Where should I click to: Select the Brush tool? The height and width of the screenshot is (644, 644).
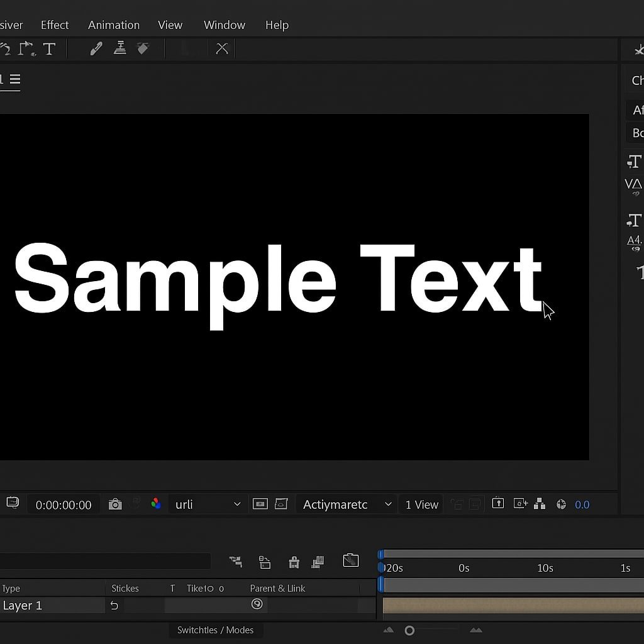96,49
